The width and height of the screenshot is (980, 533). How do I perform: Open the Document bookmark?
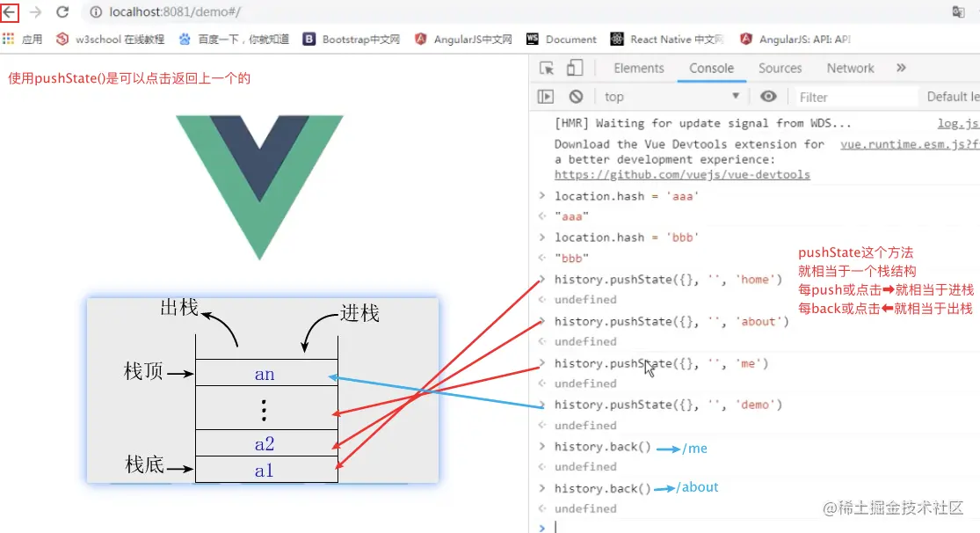tap(562, 39)
